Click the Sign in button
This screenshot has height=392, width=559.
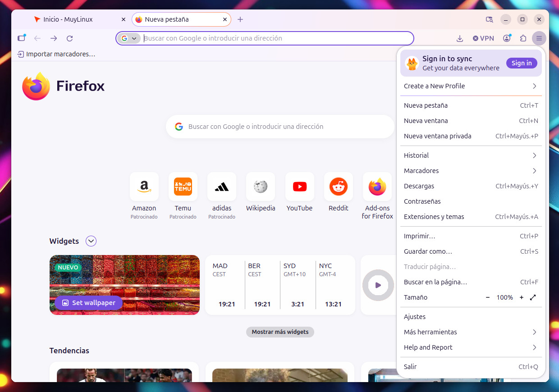click(522, 63)
